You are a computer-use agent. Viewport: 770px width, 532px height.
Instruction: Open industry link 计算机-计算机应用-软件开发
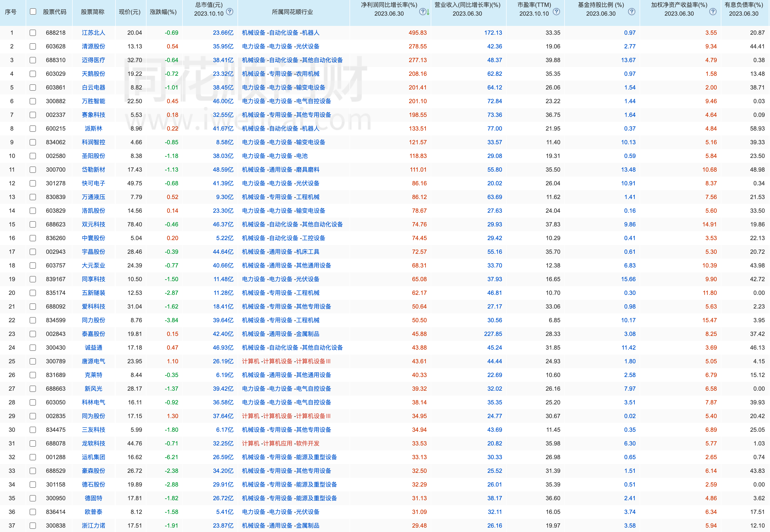point(281,443)
